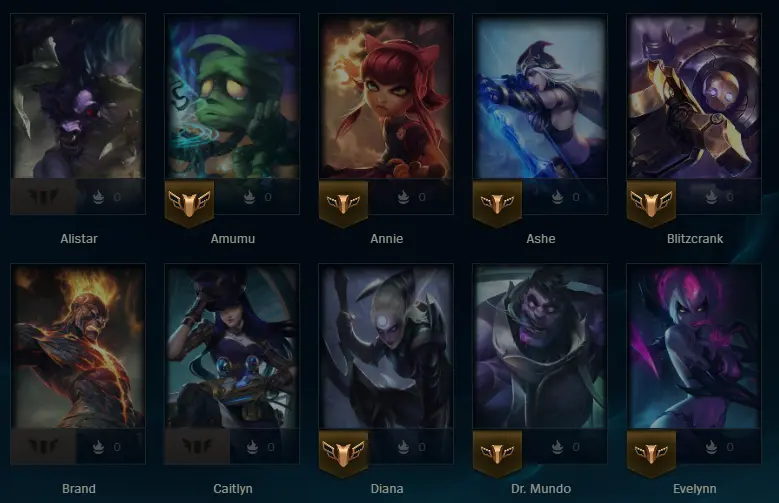Choose the Annie champion portrait

(386, 96)
